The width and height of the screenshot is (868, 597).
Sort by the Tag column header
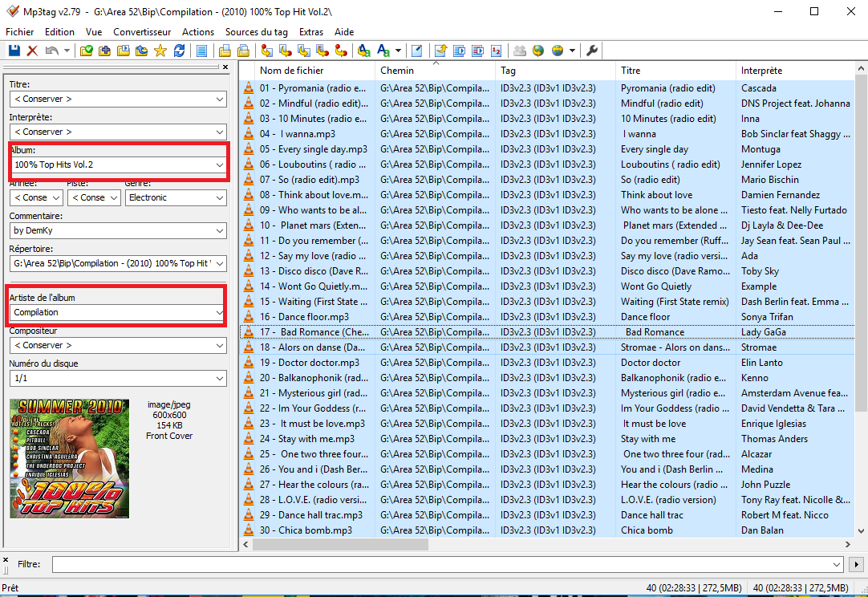[x=555, y=71]
